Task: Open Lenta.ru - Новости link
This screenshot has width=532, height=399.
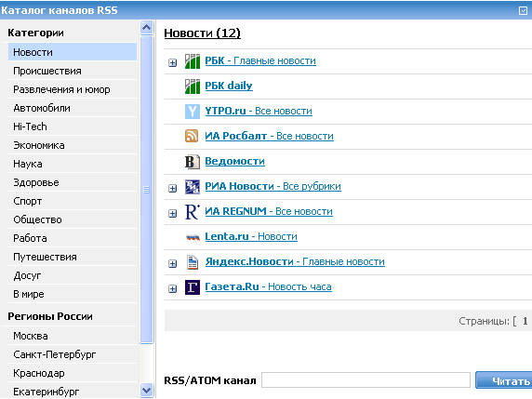Action: pos(251,236)
